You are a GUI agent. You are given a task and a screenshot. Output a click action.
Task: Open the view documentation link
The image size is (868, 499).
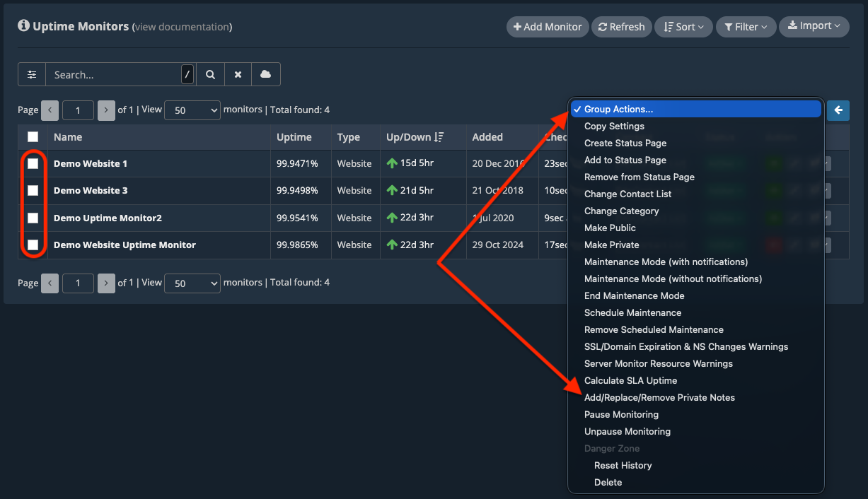[182, 27]
